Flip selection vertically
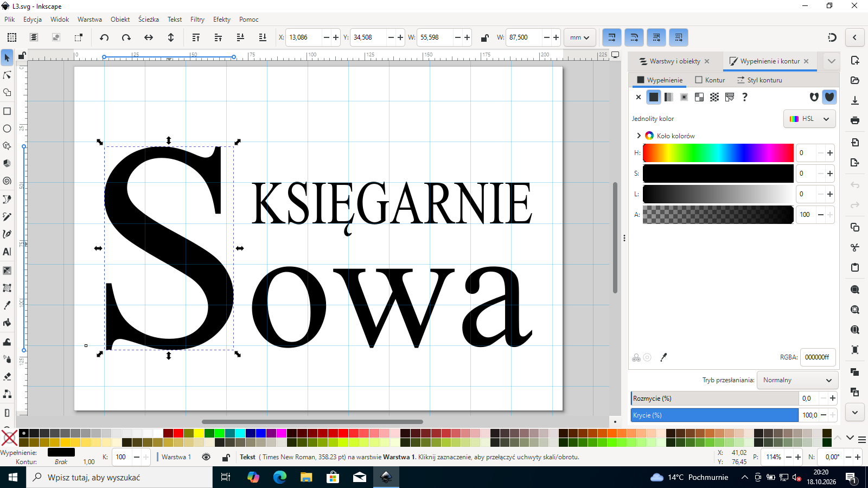Screen dimensions: 868x488 pyautogui.click(x=171, y=37)
